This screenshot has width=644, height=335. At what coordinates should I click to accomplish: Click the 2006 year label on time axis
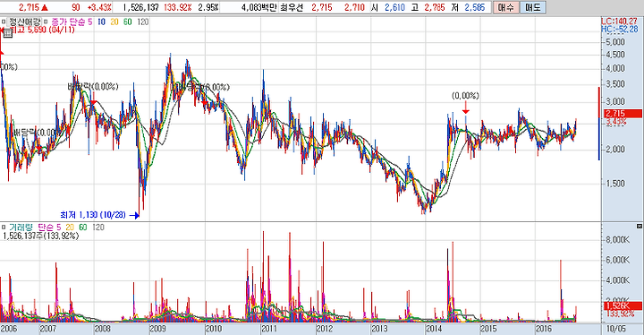click(9, 329)
